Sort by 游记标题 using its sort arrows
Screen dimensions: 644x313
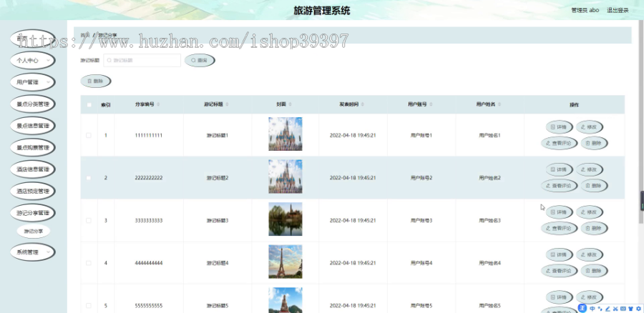tap(227, 104)
